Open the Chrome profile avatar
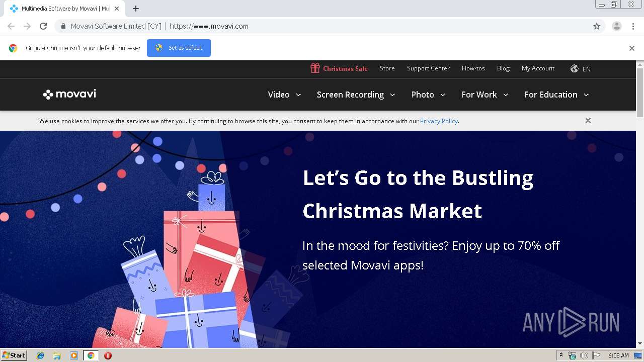This screenshot has height=362, width=644. pyautogui.click(x=617, y=26)
